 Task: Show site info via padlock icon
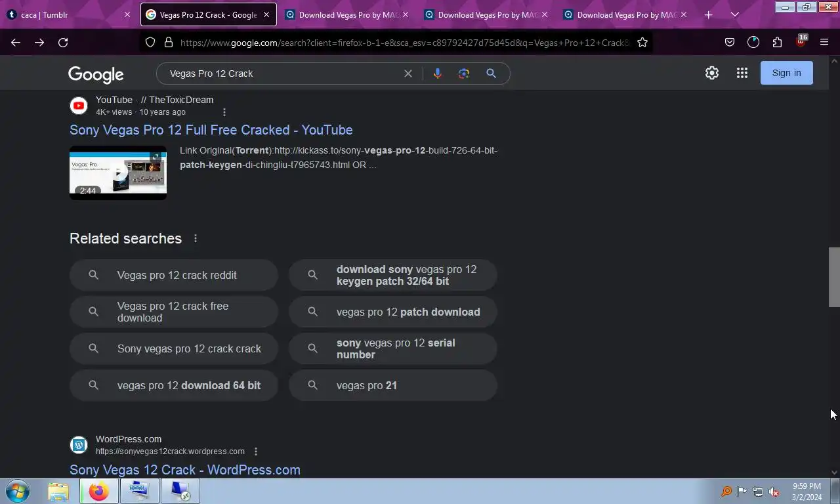pyautogui.click(x=168, y=42)
